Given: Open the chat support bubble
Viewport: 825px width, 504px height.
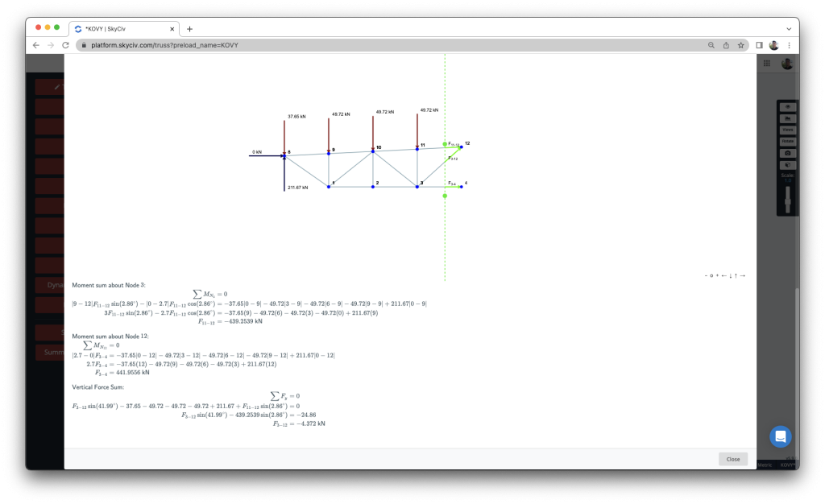Looking at the screenshot, I should 779,436.
